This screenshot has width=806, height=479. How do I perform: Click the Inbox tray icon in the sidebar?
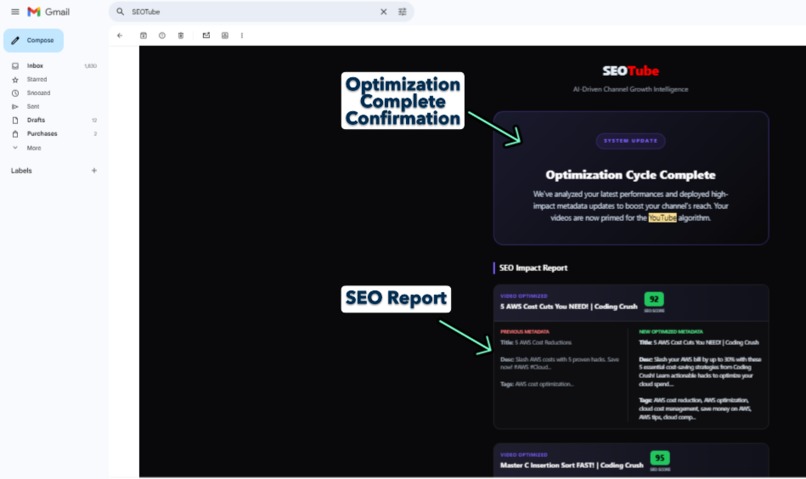coord(15,66)
